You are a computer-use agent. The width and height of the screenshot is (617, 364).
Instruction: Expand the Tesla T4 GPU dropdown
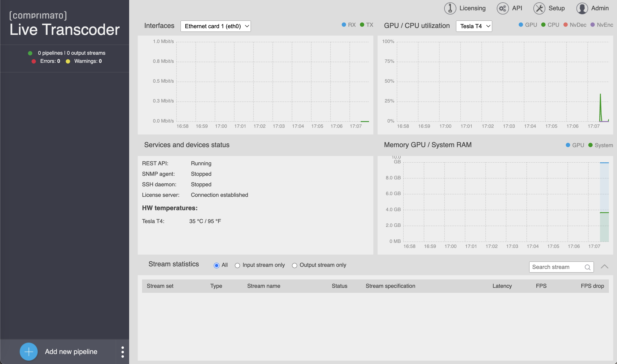[x=474, y=26]
